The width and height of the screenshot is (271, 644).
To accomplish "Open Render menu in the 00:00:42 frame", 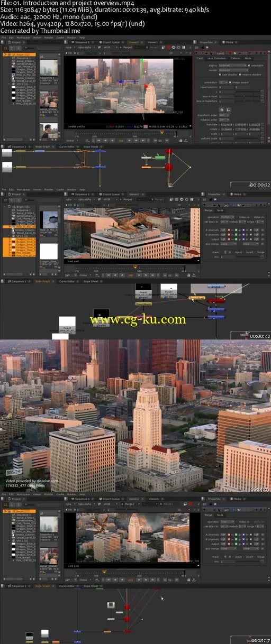I will click(49, 190).
